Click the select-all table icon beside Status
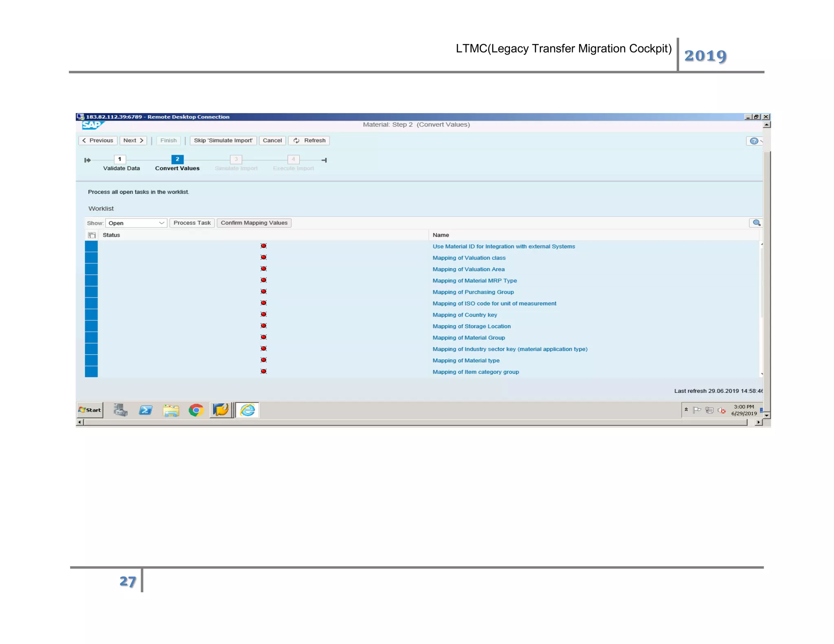 coord(92,235)
